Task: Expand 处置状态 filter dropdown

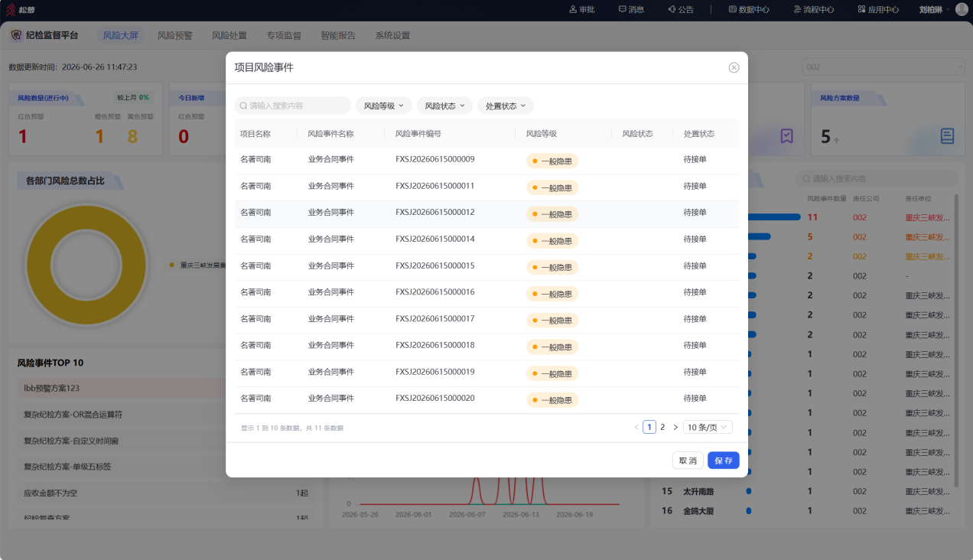Action: click(x=506, y=106)
